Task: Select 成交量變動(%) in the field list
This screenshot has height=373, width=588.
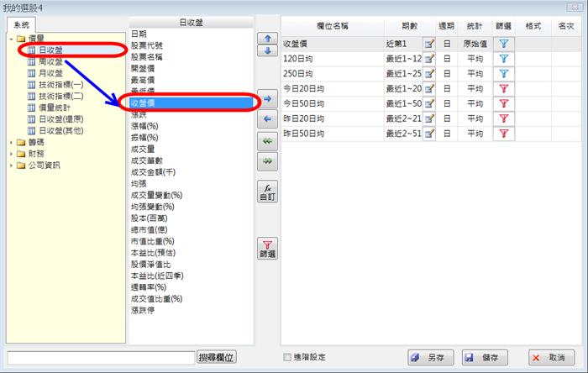Action: coord(156,195)
